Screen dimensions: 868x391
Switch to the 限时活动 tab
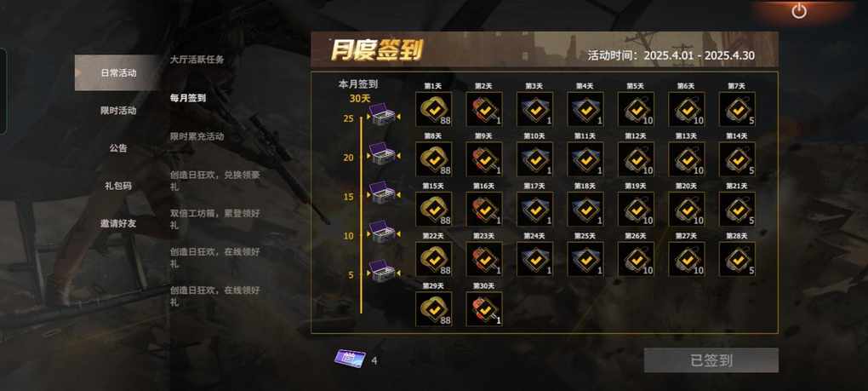tap(118, 111)
